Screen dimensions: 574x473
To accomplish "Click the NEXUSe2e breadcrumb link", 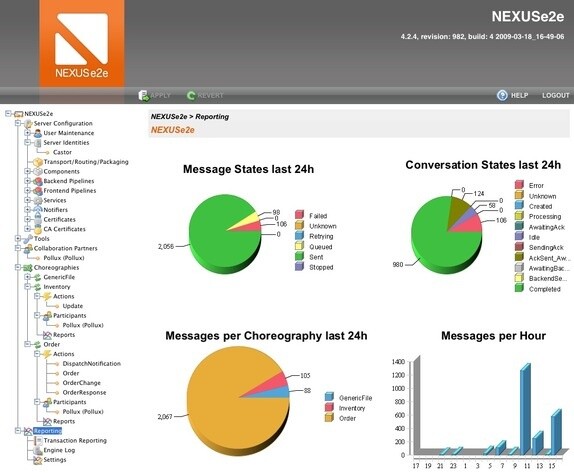I will click(169, 117).
